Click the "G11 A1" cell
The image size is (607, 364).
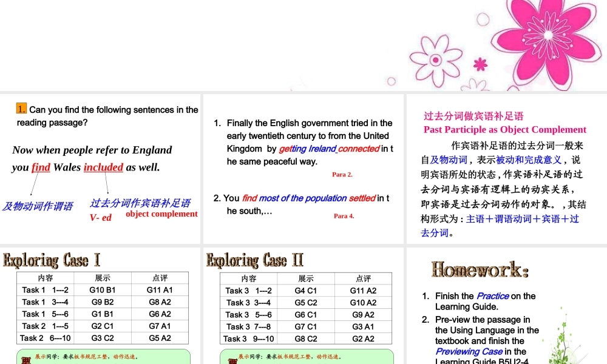pyautogui.click(x=160, y=290)
